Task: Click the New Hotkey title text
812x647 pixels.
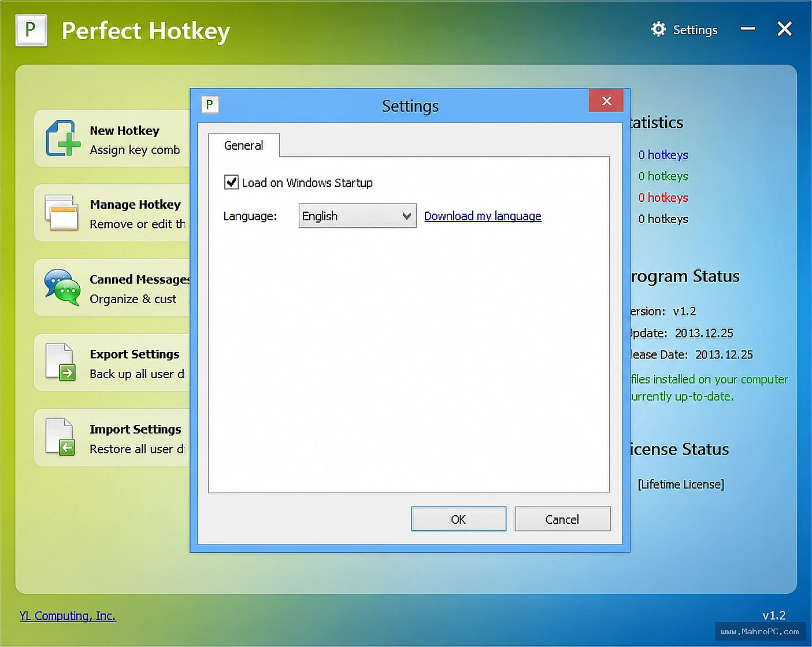Action: click(x=124, y=131)
